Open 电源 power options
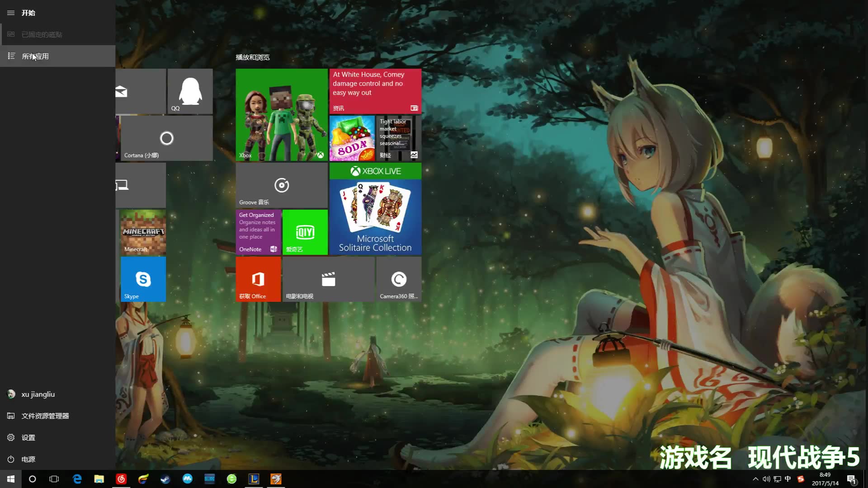Image resolution: width=868 pixels, height=488 pixels. tap(57, 459)
